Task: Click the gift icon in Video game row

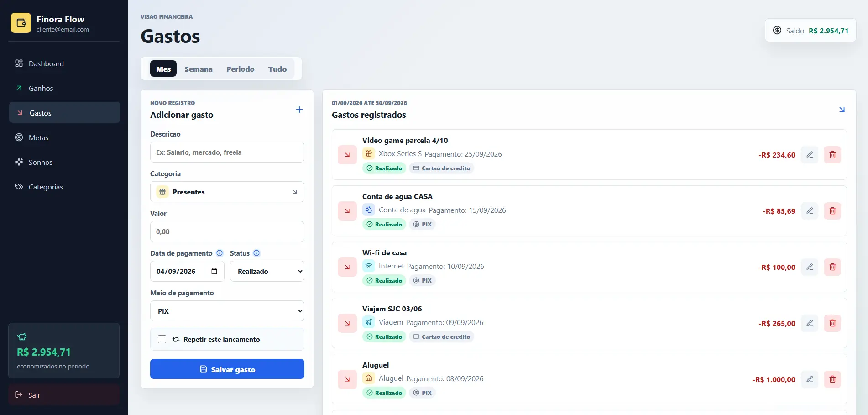Action: pos(369,154)
